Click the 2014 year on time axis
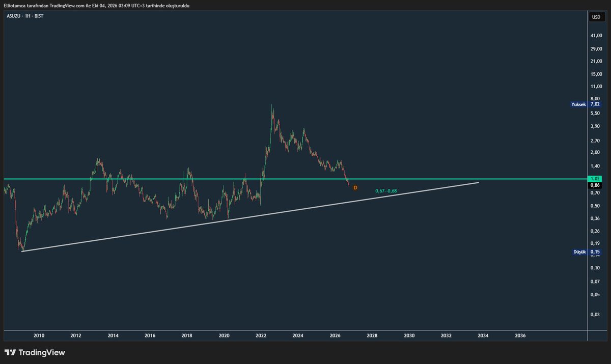Viewport: 611px width, 364px height. click(x=113, y=335)
